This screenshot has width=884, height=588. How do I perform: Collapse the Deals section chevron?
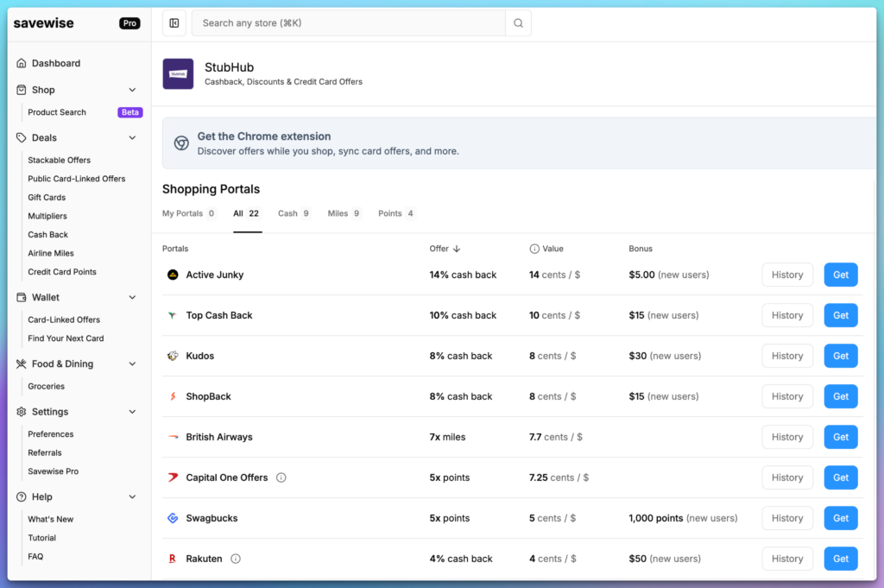132,137
